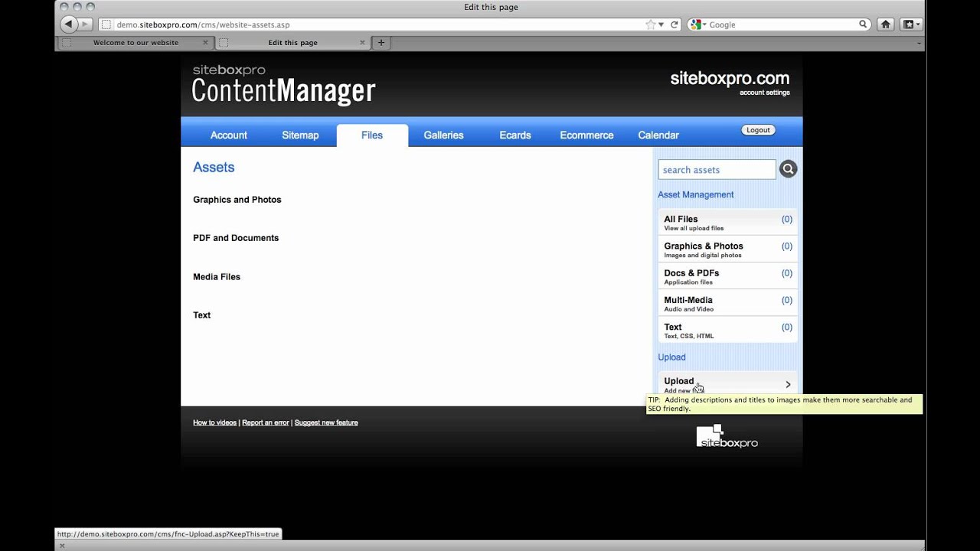Click the Upload 'Add new file' row

727,383
